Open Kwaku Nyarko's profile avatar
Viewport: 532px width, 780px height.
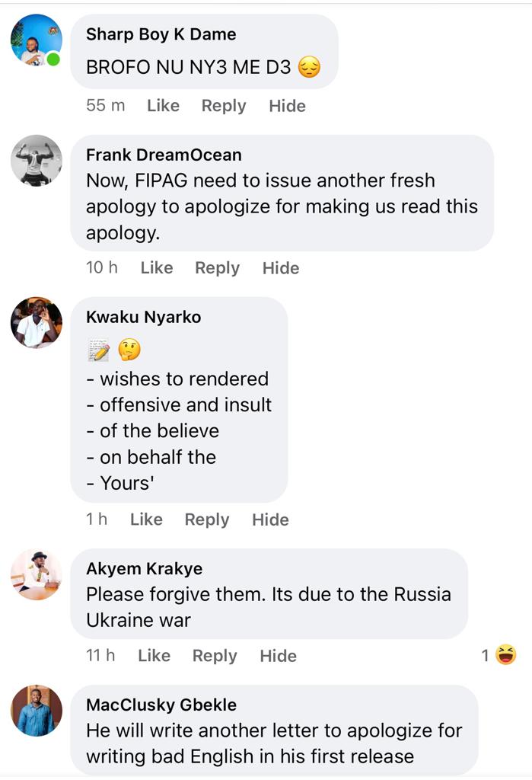(37, 323)
